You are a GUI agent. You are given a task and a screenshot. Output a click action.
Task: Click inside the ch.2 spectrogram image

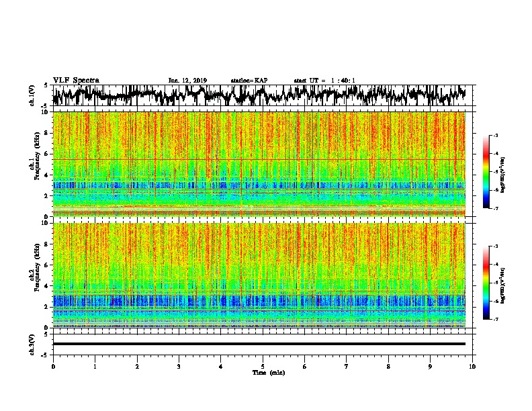click(x=259, y=275)
